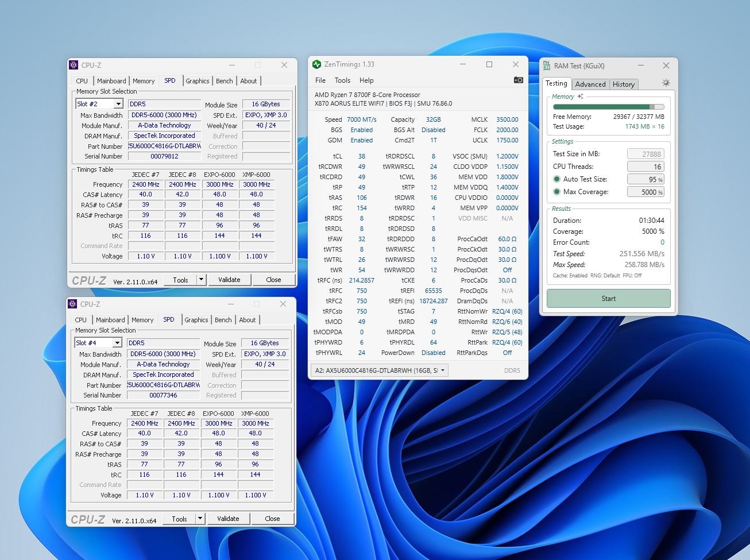Viewport: 750px width, 560px height.
Task: Click Test Size in MB field
Action: (645, 154)
